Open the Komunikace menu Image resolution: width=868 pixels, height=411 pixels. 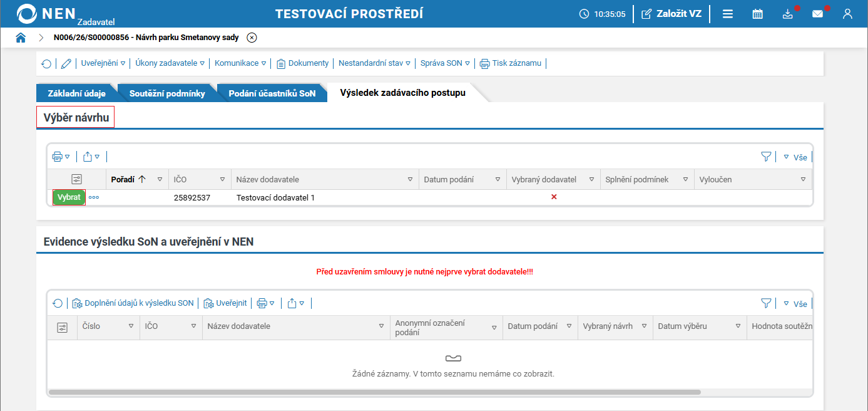tap(240, 63)
